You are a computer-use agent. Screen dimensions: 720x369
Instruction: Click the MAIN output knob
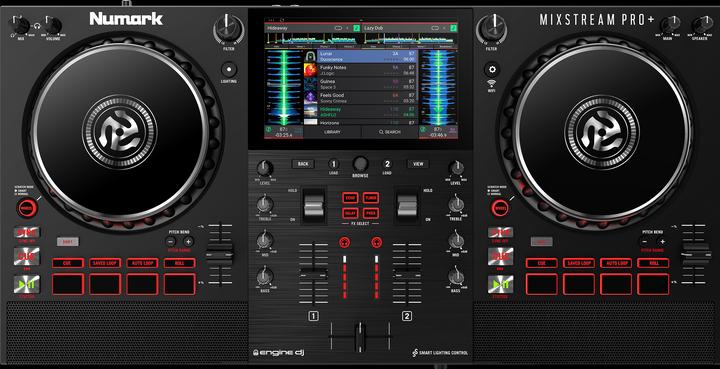tap(670, 24)
